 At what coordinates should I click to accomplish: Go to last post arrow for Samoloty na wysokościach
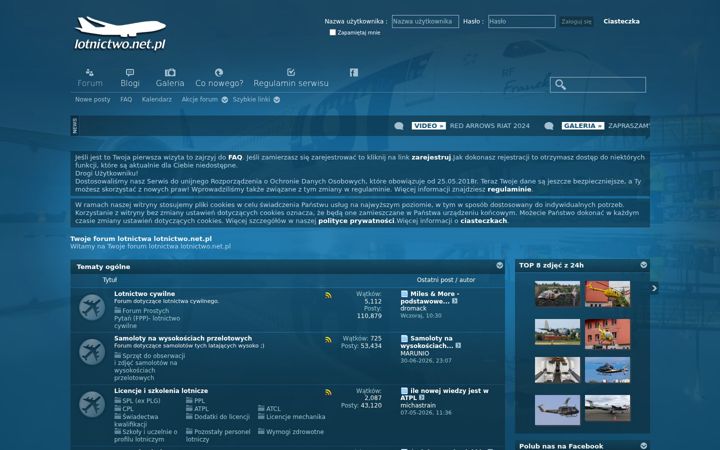pyautogui.click(x=458, y=346)
